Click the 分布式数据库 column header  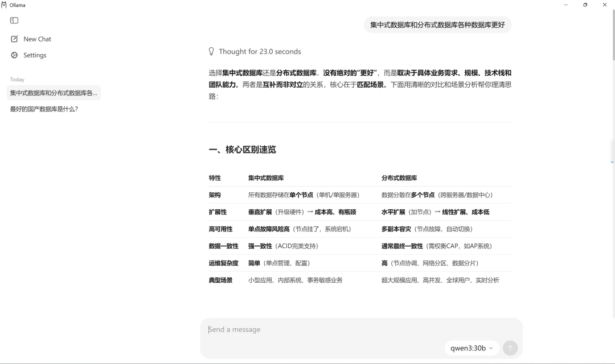tap(399, 178)
